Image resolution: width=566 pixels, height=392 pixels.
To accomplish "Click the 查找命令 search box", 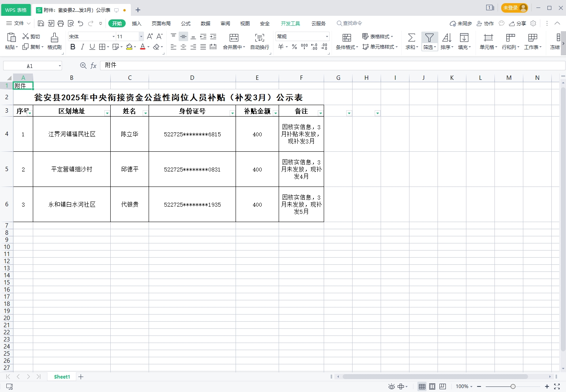I will tap(349, 23).
